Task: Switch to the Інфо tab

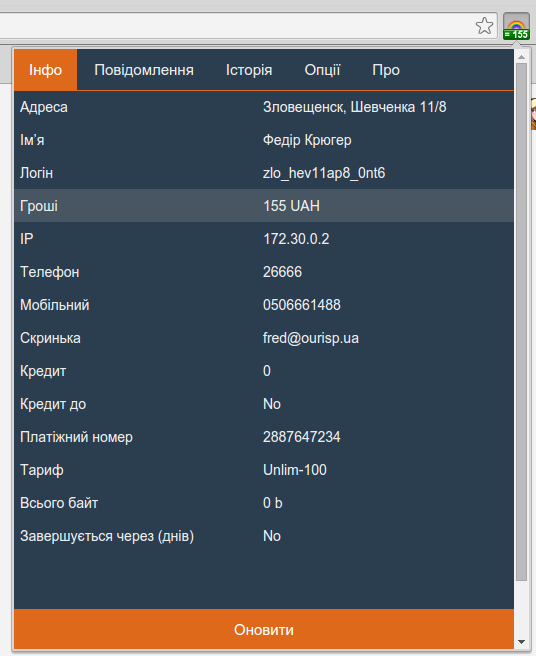Action: coord(45,69)
